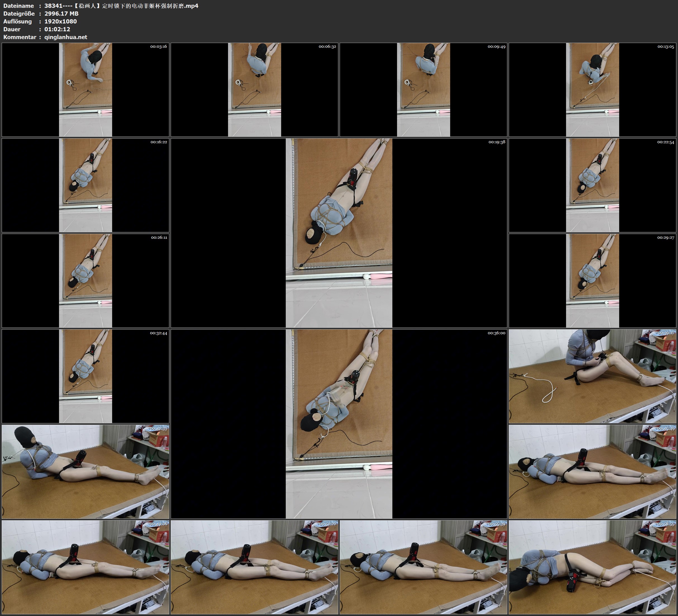The width and height of the screenshot is (678, 616).
Task: Select the 00:26:11 frame
Action: [x=85, y=280]
